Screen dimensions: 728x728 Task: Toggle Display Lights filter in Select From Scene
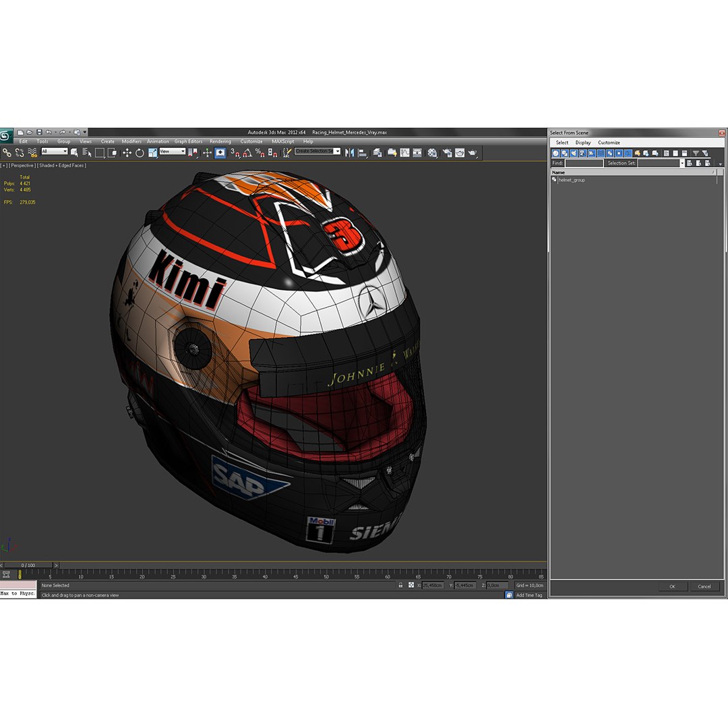[x=574, y=153]
